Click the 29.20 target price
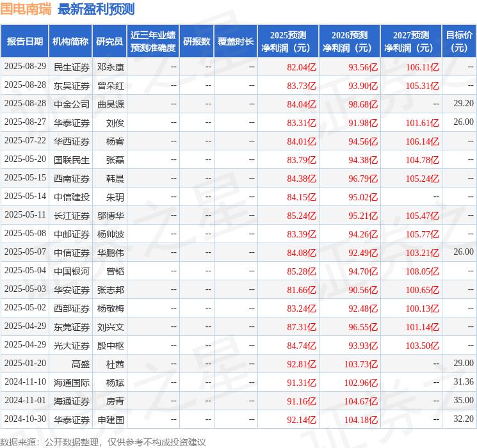Image resolution: width=477 pixels, height=448 pixels. [x=464, y=104]
